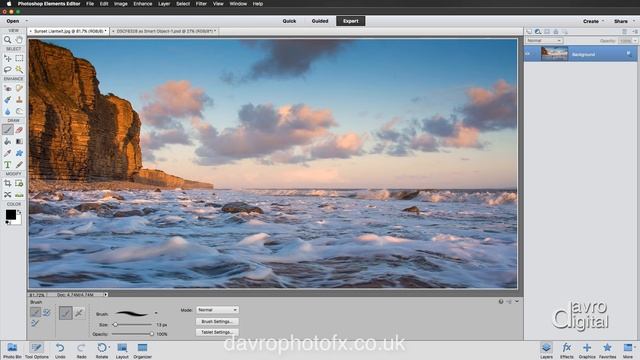The height and width of the screenshot is (360, 640).
Task: Click the Brush Settings button
Action: tap(217, 321)
